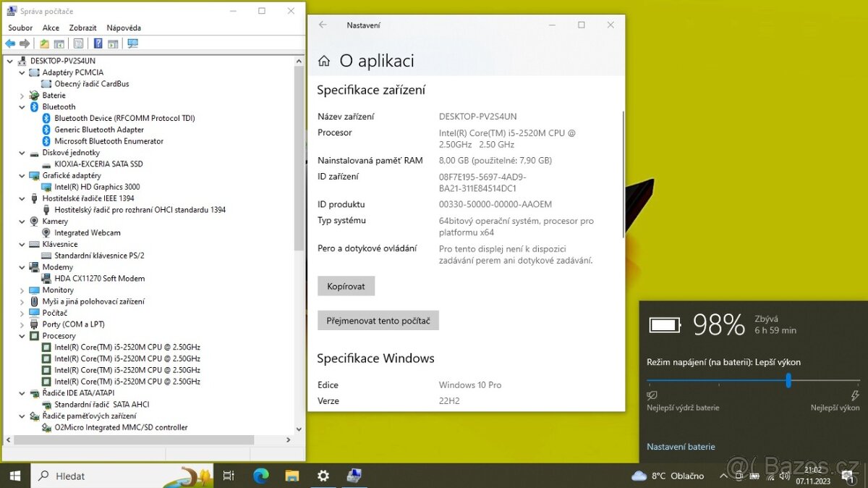Screen dimensions: 868x488
Task: Collapse the Procesory device category
Action: [22, 335]
